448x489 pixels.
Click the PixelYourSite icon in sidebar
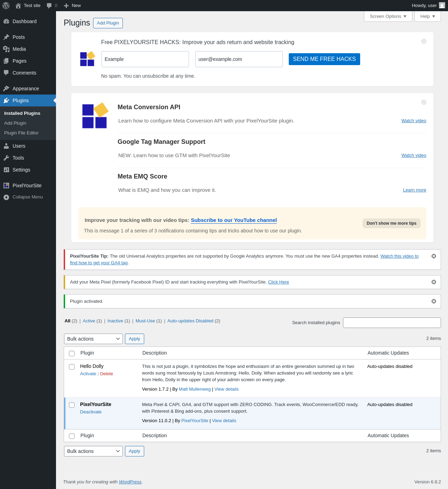pyautogui.click(x=6, y=186)
